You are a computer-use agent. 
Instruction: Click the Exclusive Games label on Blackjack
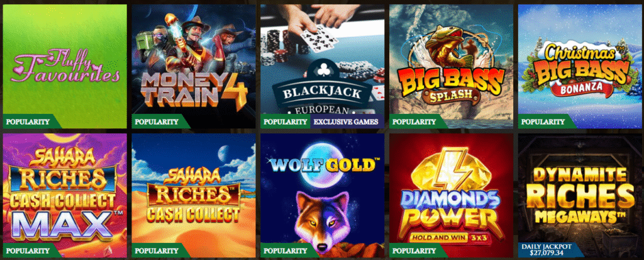(345, 122)
